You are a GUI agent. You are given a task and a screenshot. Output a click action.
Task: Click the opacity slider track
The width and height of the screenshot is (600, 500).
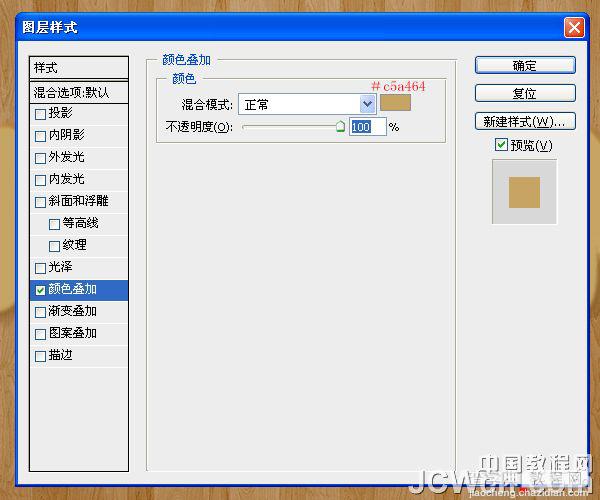(x=291, y=127)
